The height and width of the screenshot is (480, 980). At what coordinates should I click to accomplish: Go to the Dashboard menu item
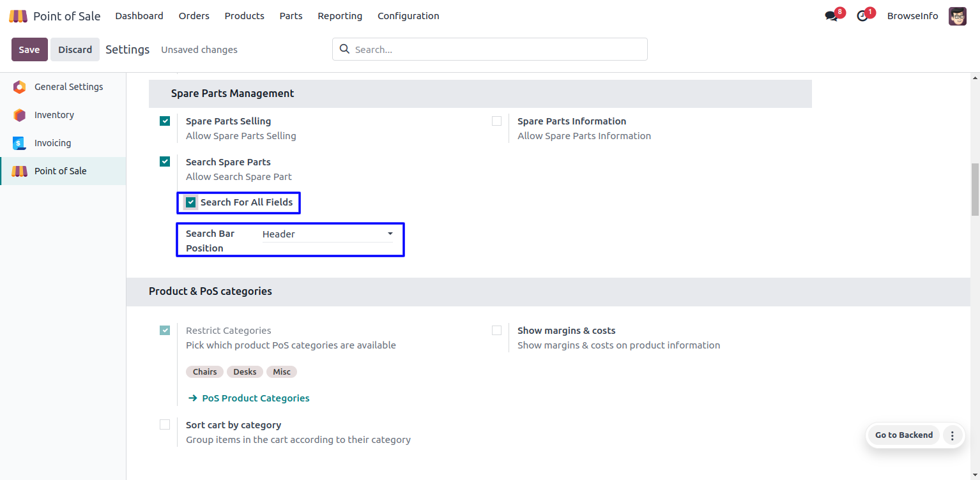tap(139, 16)
